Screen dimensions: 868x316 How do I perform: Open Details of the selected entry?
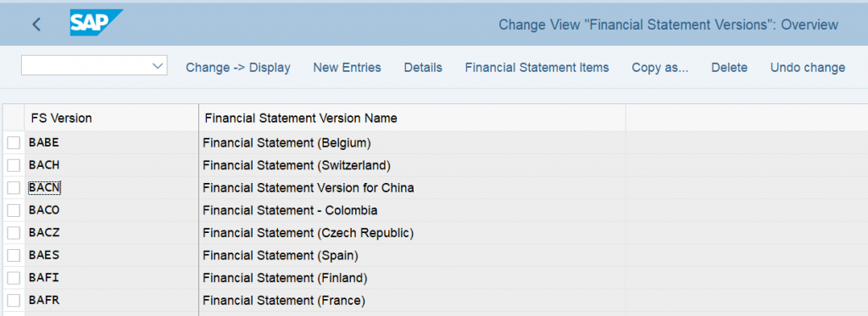coord(423,68)
